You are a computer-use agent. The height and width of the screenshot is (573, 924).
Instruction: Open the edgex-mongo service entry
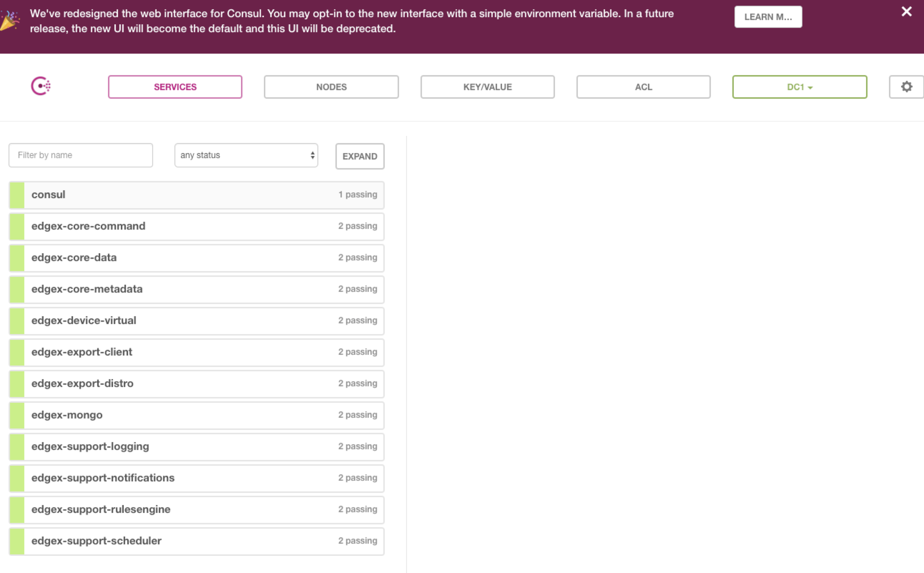tap(196, 415)
